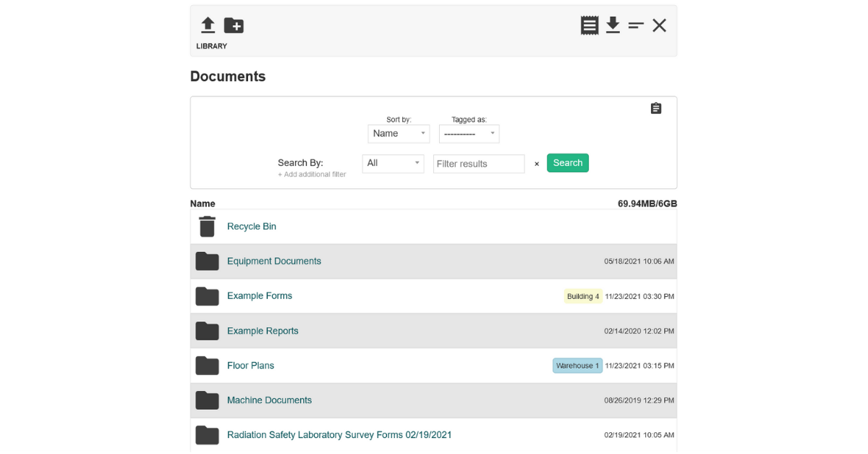Screen dimensions: 868x454
Task: Click the Recycle Bin trash icon
Action: pyautogui.click(x=208, y=227)
